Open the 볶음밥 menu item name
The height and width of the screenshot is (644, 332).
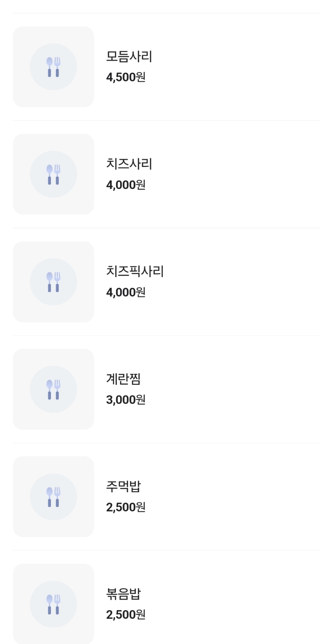click(123, 594)
